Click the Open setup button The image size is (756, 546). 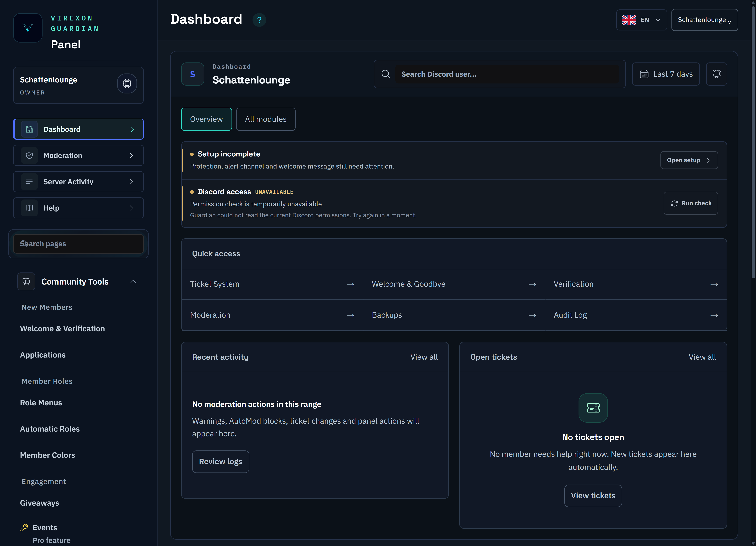(689, 160)
